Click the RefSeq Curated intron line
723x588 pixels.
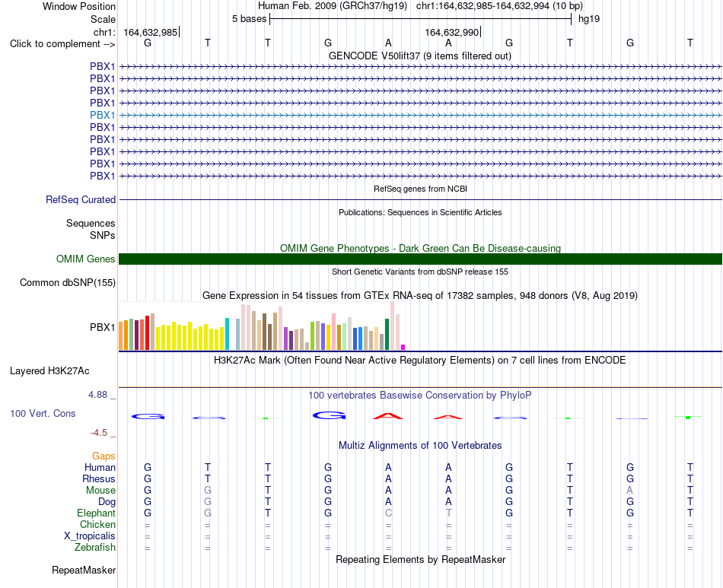point(421,199)
